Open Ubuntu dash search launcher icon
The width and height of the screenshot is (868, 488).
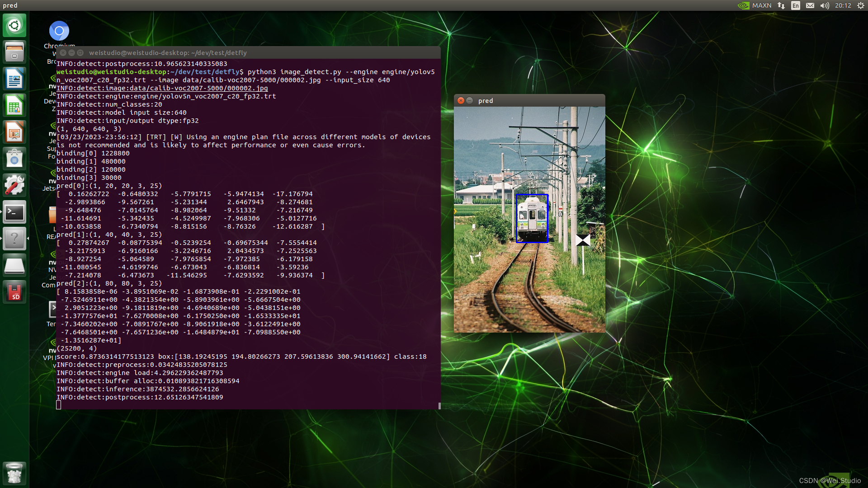(14, 25)
